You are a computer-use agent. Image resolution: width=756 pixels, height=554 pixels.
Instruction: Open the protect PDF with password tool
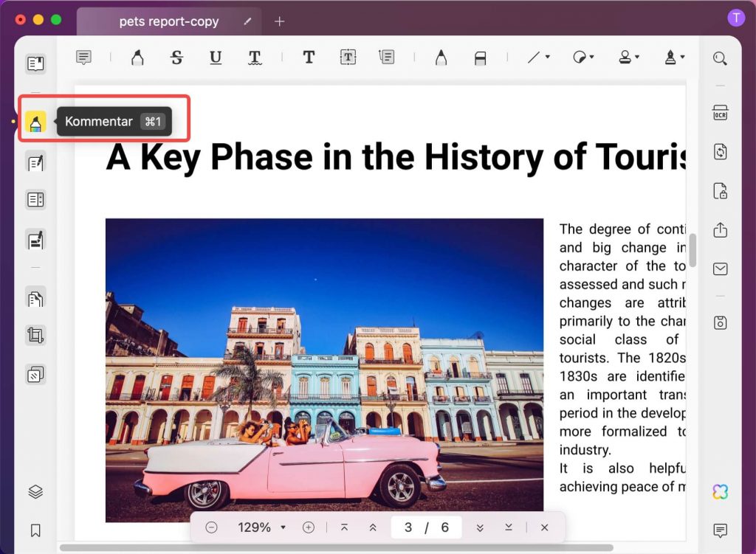(720, 191)
